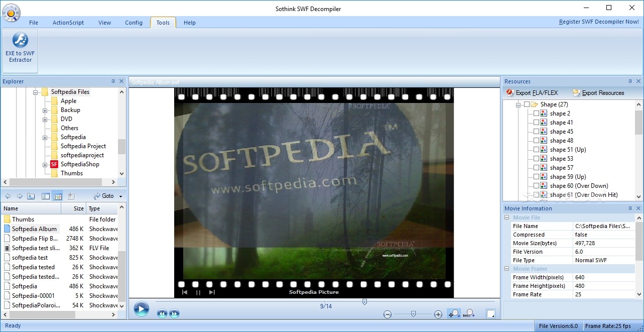The height and width of the screenshot is (332, 644).
Task: Check the shape 57 checkbox
Action: click(536, 168)
